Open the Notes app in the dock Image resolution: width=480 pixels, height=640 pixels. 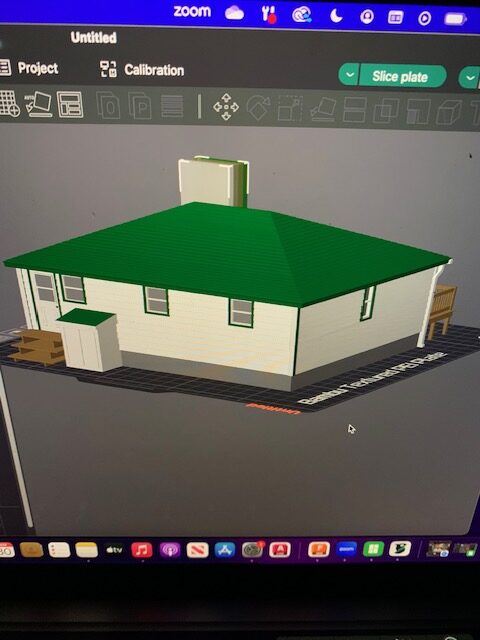pos(87,550)
